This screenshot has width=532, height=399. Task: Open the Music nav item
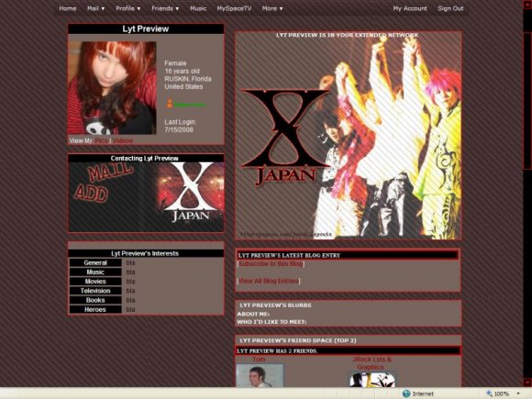tap(198, 8)
